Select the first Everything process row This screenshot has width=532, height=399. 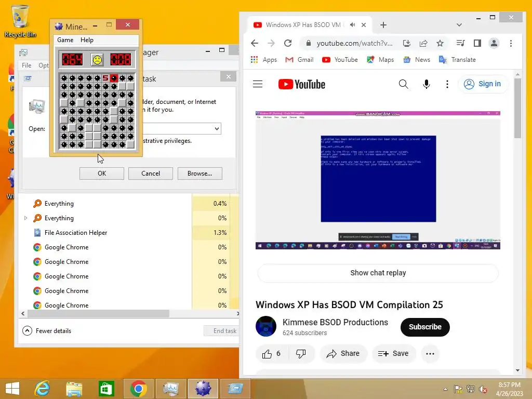129,204
